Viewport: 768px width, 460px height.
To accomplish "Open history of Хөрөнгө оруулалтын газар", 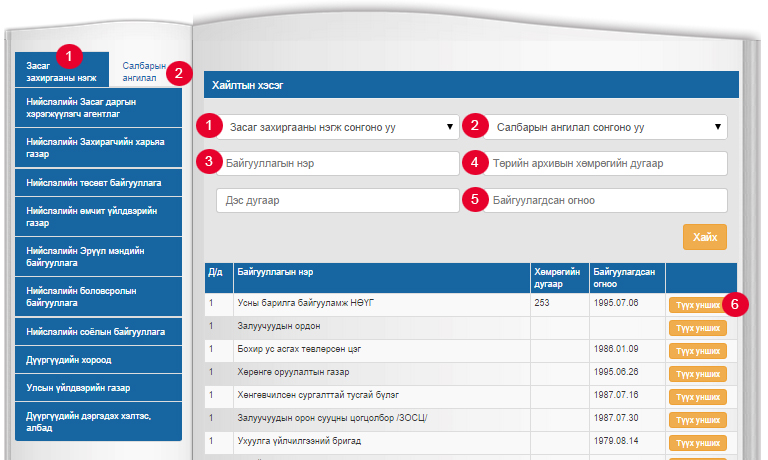I will (697, 373).
